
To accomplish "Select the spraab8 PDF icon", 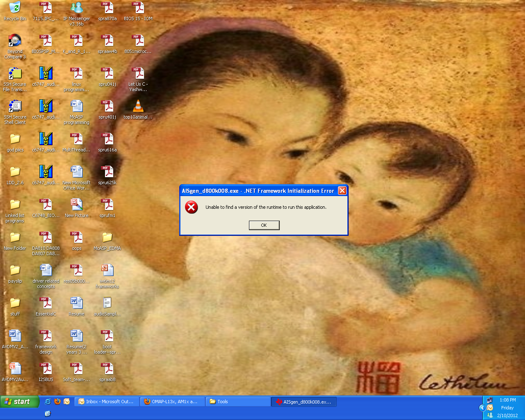I will (x=107, y=372).
